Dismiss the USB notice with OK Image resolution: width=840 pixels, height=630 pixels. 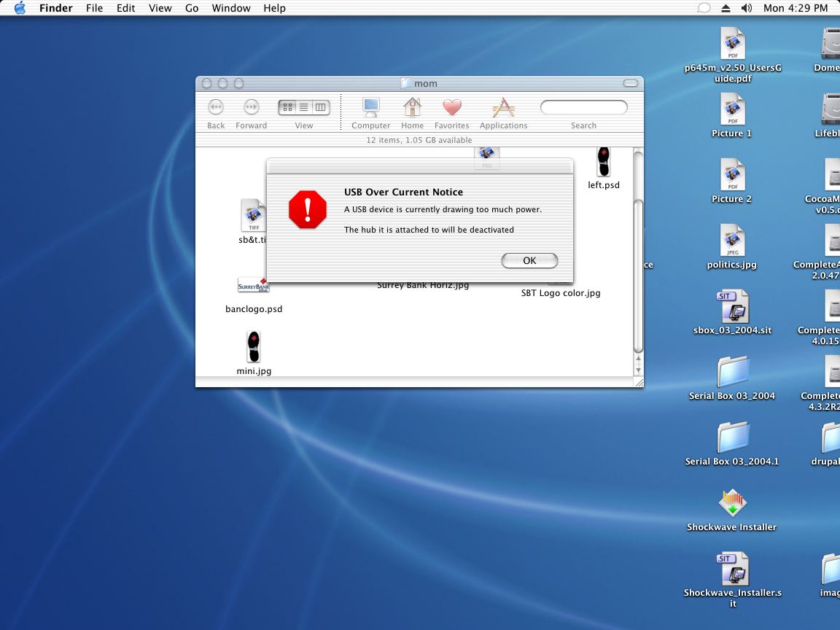pos(529,260)
